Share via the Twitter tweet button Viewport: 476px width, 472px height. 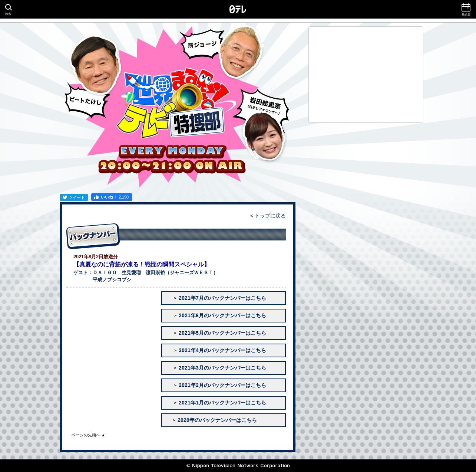(x=74, y=197)
